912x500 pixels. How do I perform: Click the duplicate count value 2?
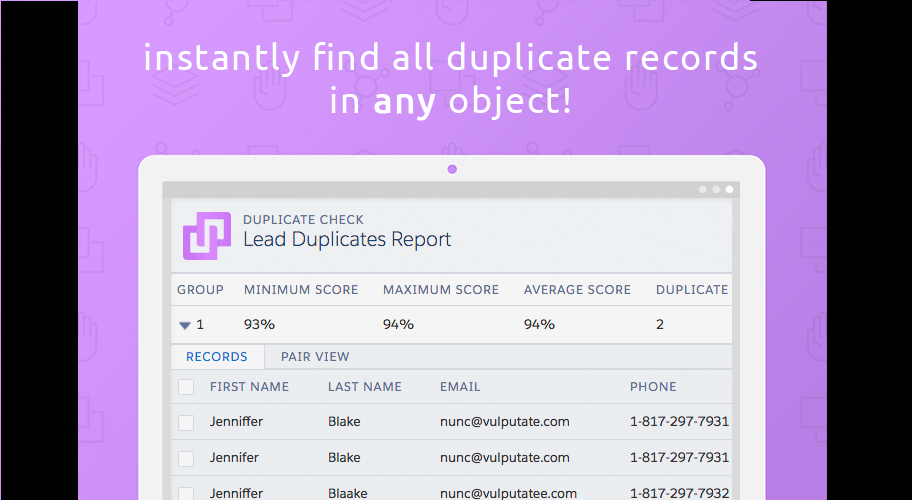pyautogui.click(x=660, y=324)
